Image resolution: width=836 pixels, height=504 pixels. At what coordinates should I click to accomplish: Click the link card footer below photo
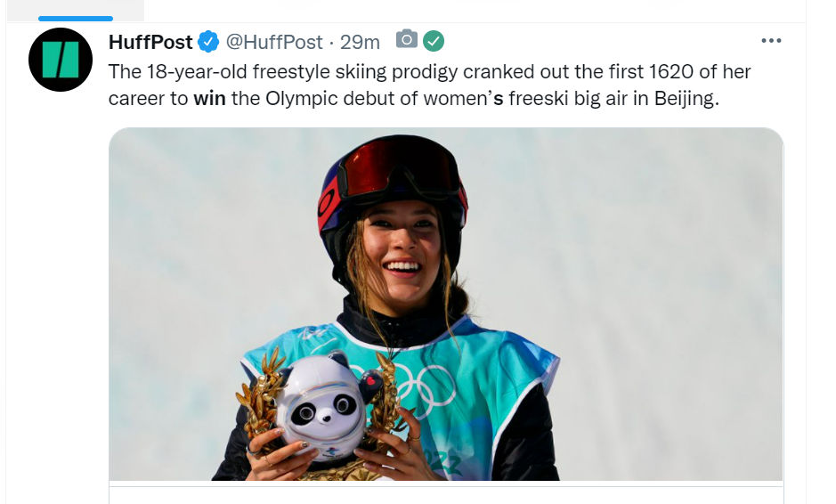pyautogui.click(x=446, y=494)
